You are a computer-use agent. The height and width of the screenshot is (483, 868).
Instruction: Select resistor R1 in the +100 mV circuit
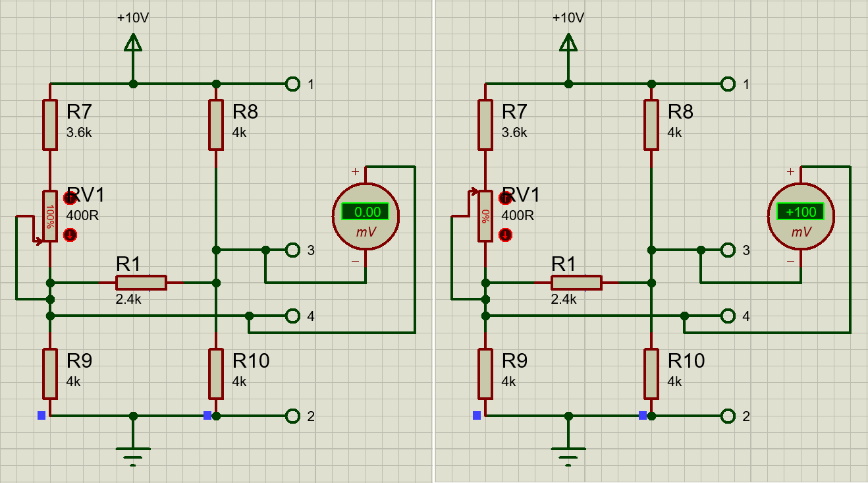(x=576, y=283)
